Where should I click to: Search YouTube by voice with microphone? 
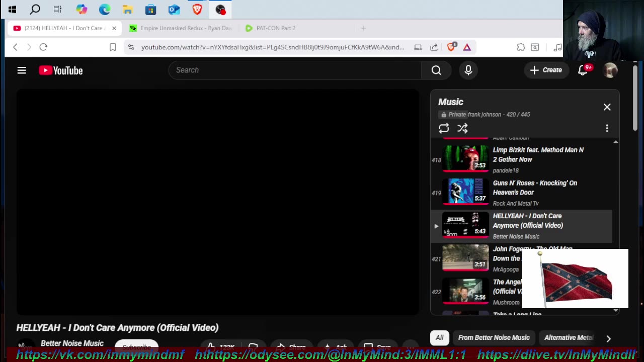coord(468,70)
